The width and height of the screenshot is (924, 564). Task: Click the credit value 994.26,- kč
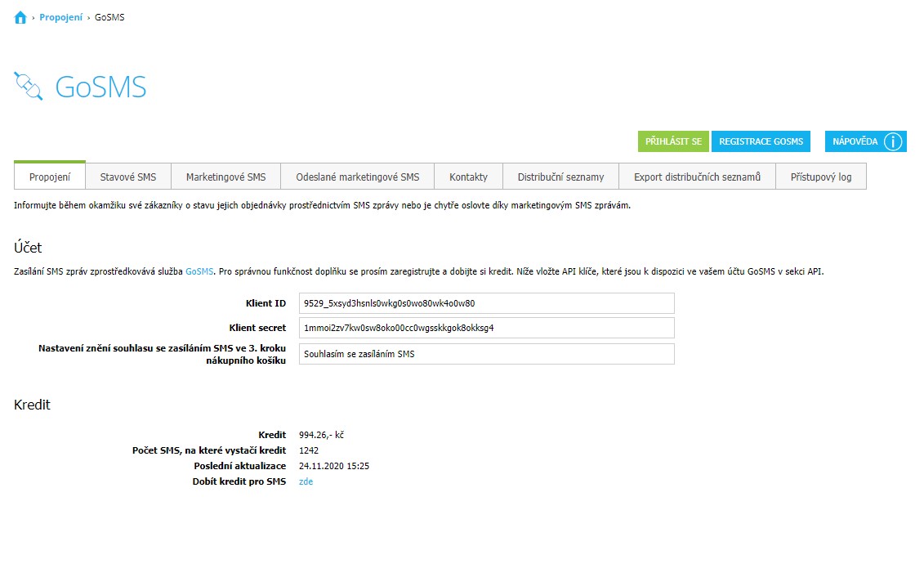click(321, 435)
